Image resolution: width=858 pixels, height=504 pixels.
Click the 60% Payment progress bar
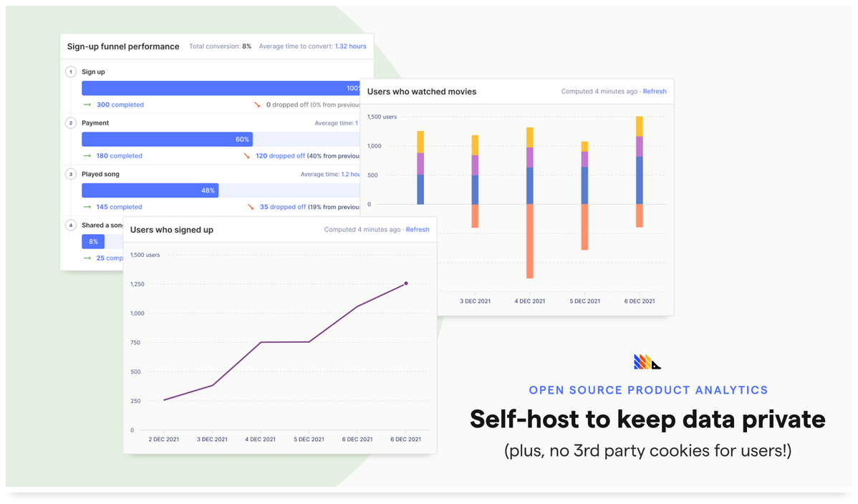[167, 139]
